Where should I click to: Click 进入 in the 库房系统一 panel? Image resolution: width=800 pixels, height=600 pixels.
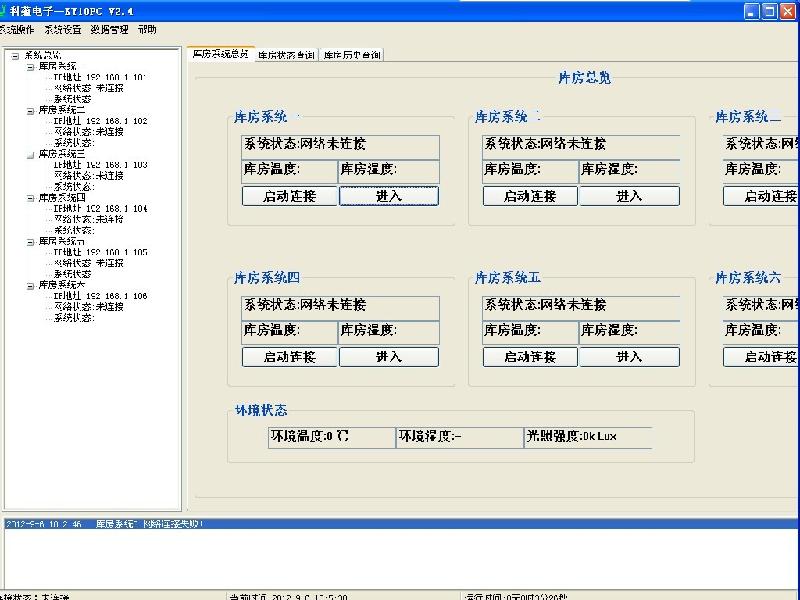point(389,196)
